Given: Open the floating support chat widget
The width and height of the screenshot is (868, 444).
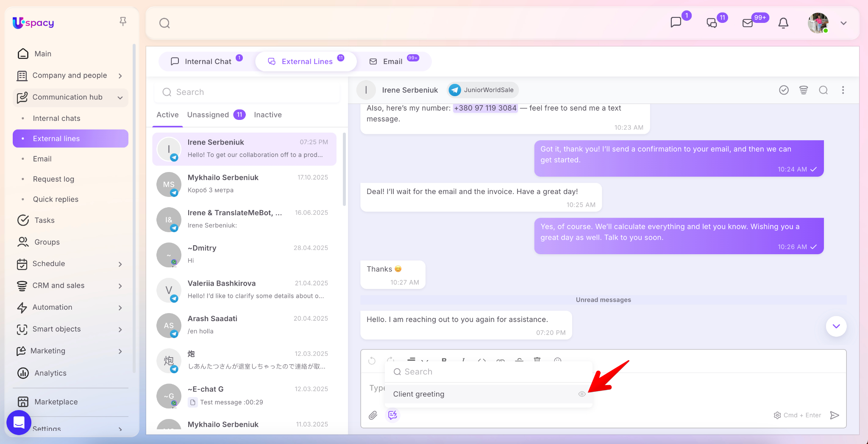Looking at the screenshot, I should click(19, 422).
